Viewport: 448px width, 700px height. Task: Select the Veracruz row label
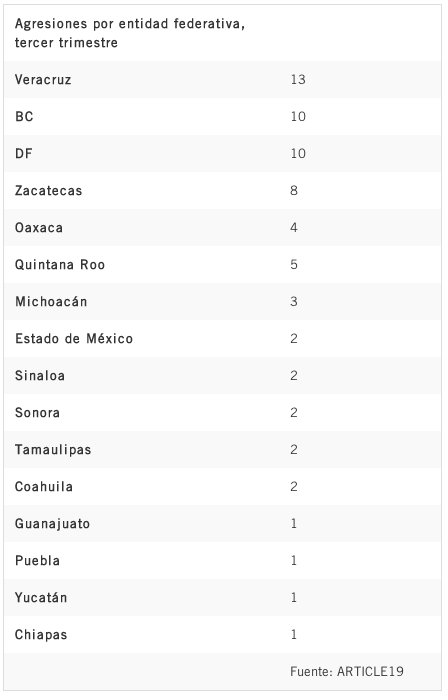(43, 79)
